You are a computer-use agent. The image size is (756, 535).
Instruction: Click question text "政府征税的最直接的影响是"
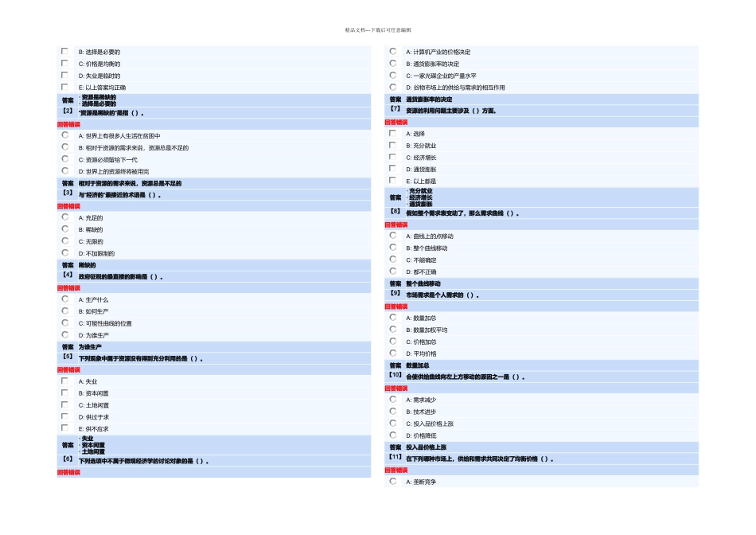click(113, 277)
